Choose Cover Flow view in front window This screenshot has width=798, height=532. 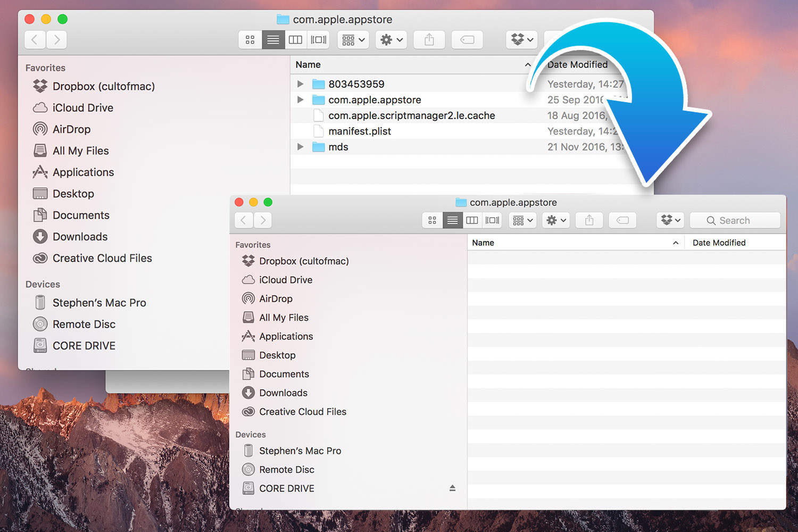(x=492, y=220)
